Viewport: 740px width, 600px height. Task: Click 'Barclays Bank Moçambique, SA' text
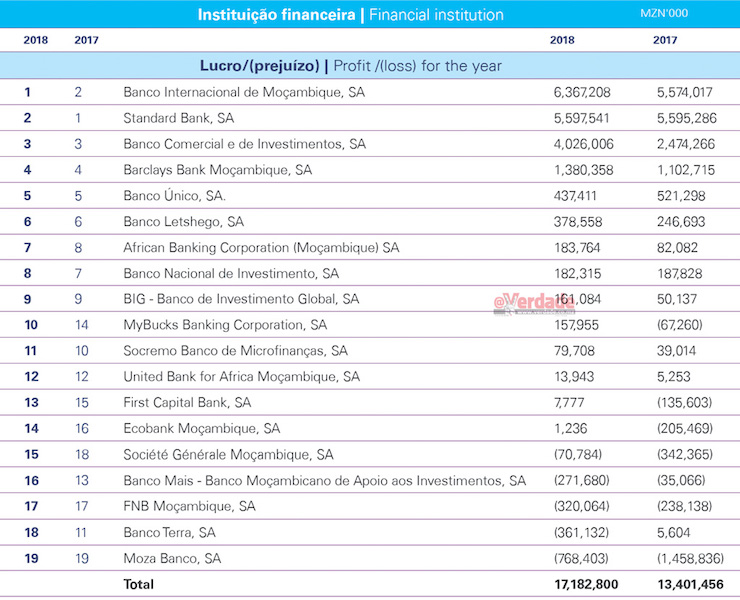[x=218, y=170]
